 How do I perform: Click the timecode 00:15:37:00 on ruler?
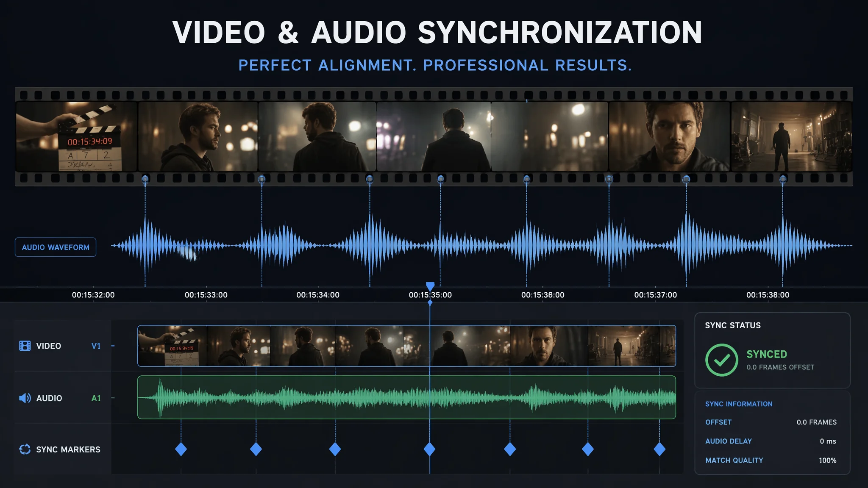pyautogui.click(x=656, y=295)
